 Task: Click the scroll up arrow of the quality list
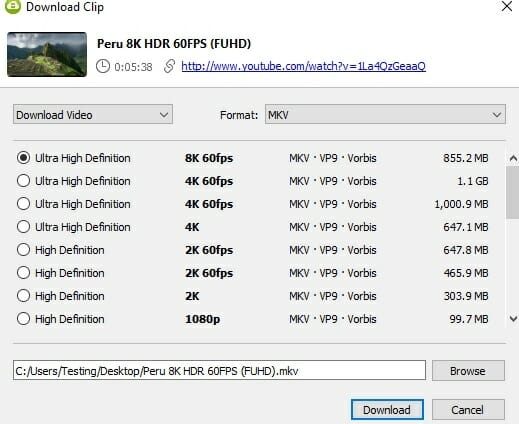click(x=513, y=158)
